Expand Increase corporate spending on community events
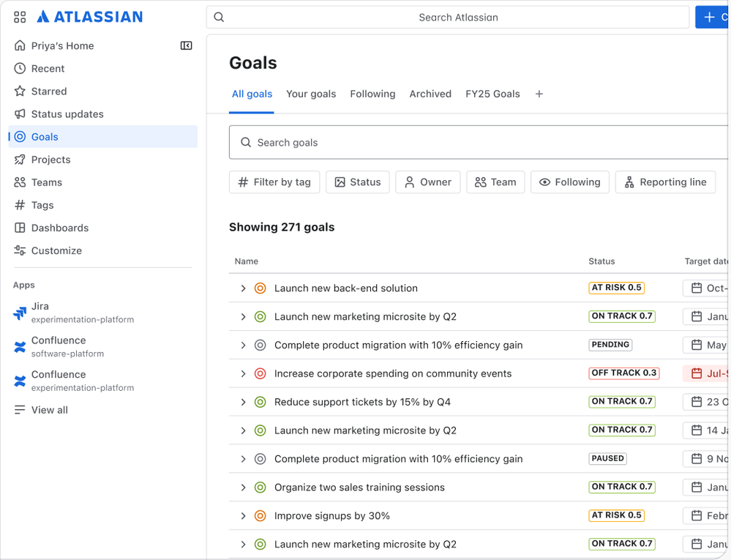This screenshot has height=560, width=731. 243,373
